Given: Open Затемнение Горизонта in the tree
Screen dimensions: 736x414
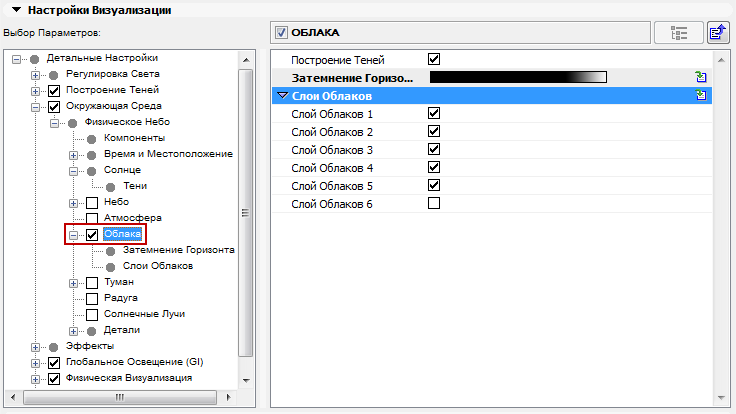Looking at the screenshot, I should (x=178, y=249).
